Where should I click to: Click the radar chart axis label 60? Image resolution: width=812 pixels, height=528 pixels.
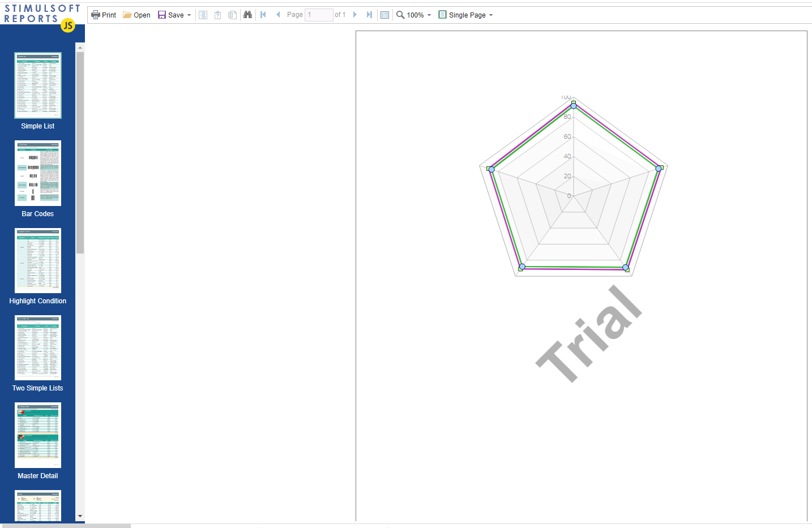(567, 136)
